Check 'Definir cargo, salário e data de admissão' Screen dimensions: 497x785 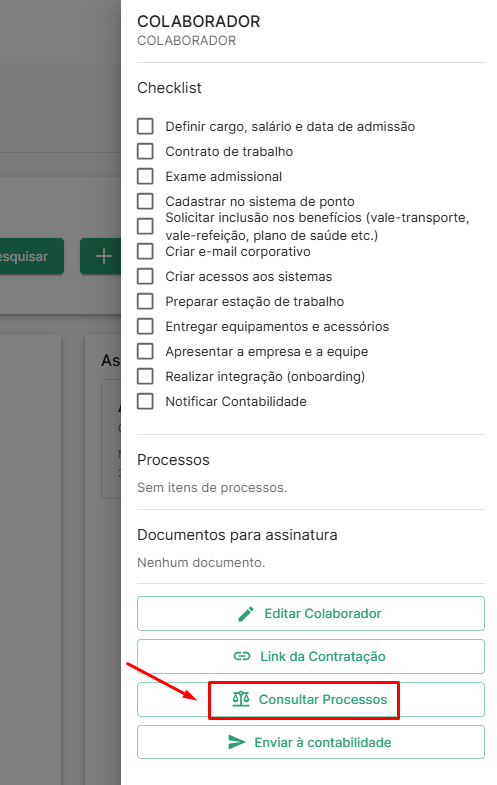pyautogui.click(x=145, y=126)
